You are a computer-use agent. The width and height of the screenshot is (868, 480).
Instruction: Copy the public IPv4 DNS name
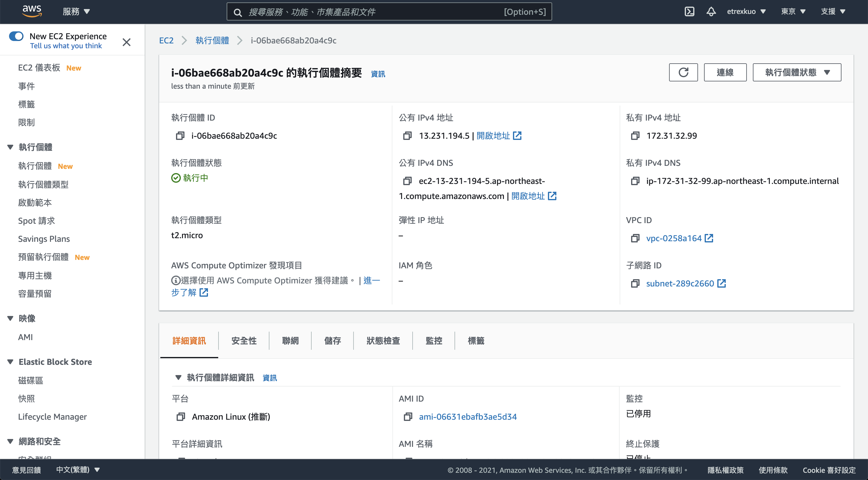pyautogui.click(x=407, y=181)
